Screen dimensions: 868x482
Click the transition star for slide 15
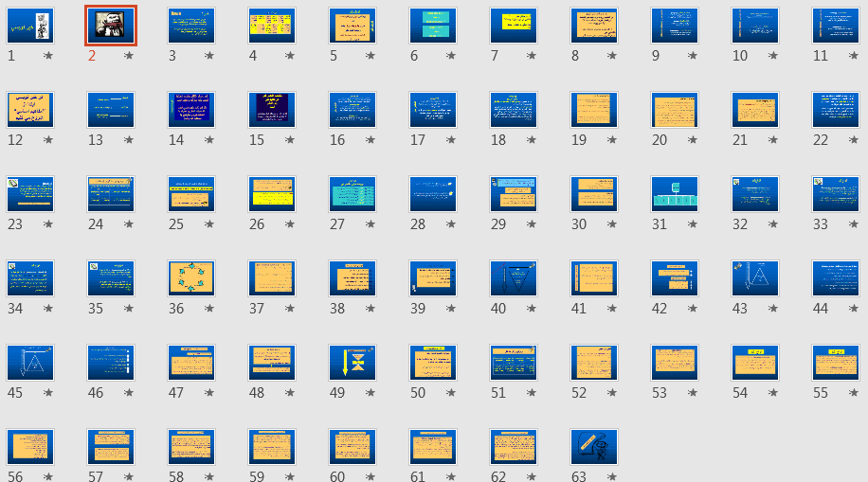point(290,140)
